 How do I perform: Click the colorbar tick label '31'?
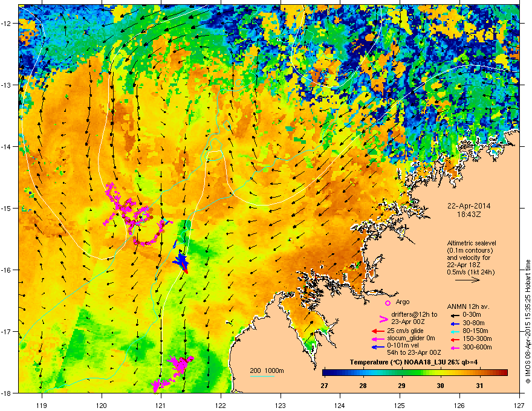click(479, 386)
